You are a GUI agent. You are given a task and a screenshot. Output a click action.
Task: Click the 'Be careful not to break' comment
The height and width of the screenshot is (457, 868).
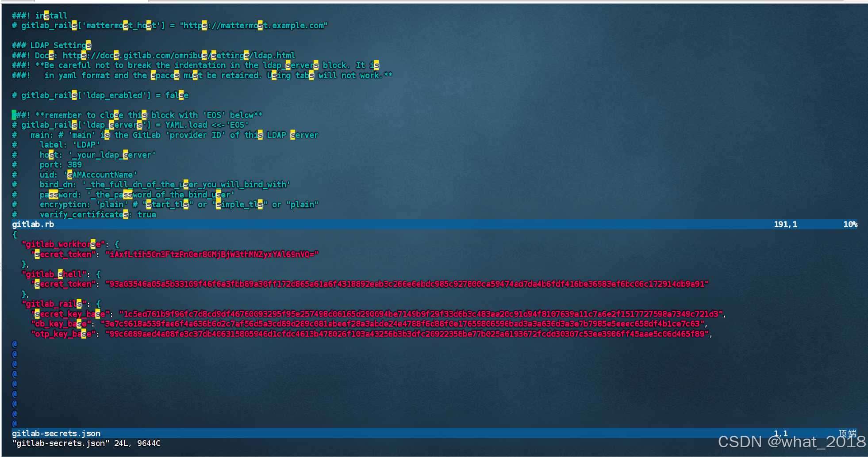pyautogui.click(x=196, y=65)
